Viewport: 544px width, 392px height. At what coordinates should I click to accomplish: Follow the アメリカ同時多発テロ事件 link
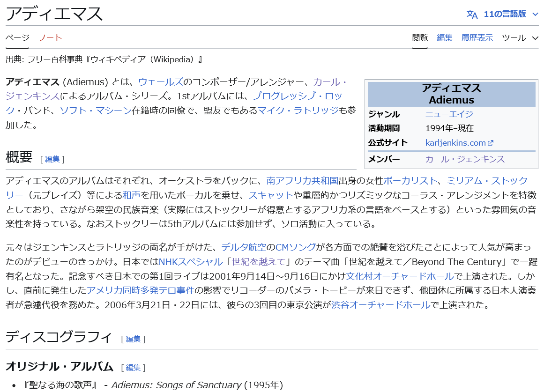141,290
